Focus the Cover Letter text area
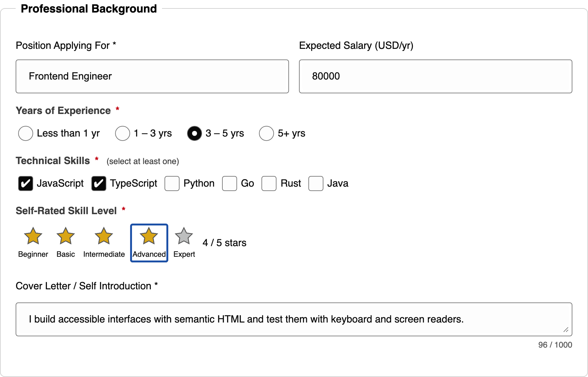Image resolution: width=588 pixels, height=377 pixels. tap(294, 319)
